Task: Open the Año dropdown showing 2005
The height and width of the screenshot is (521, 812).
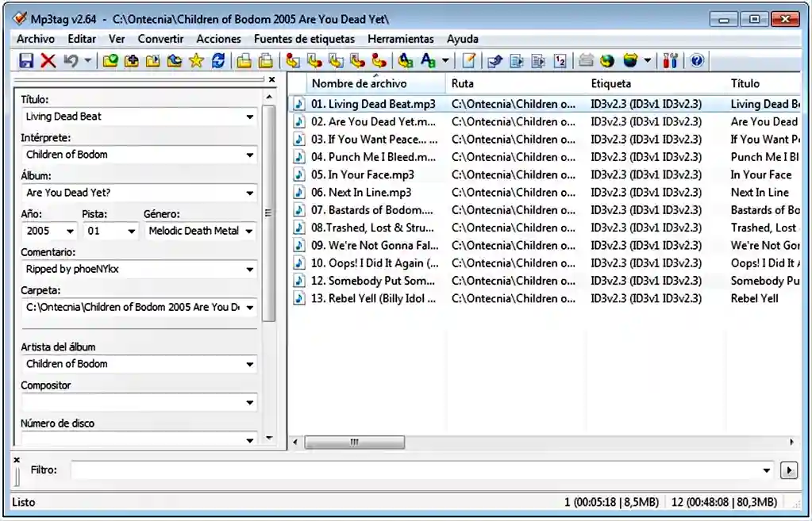Action: (70, 231)
